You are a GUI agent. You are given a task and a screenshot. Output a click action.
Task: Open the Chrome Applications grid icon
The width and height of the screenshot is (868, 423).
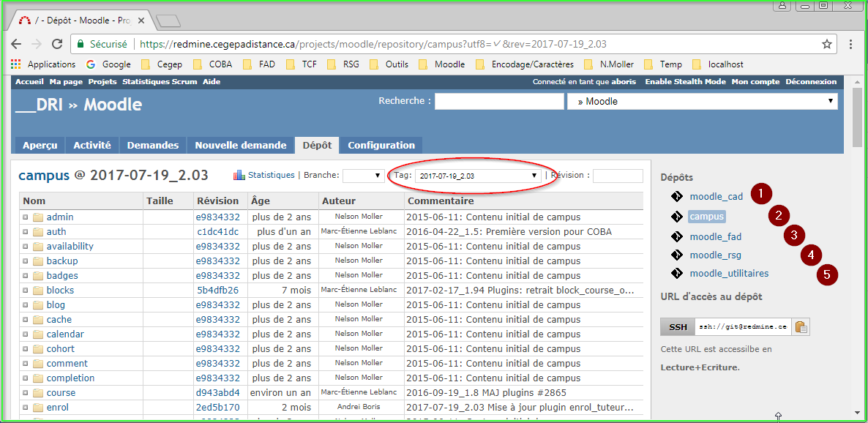tap(15, 64)
